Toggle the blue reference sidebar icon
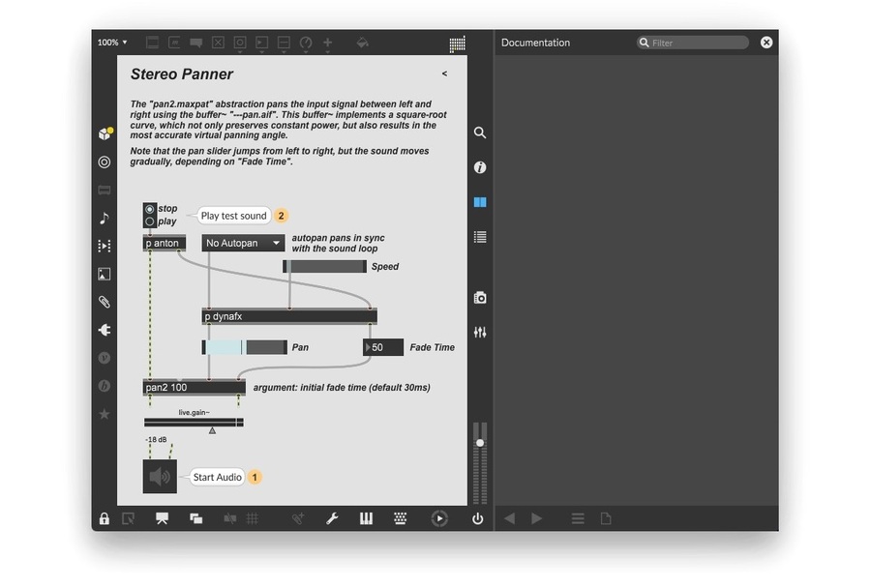The image size is (871, 588). click(480, 202)
